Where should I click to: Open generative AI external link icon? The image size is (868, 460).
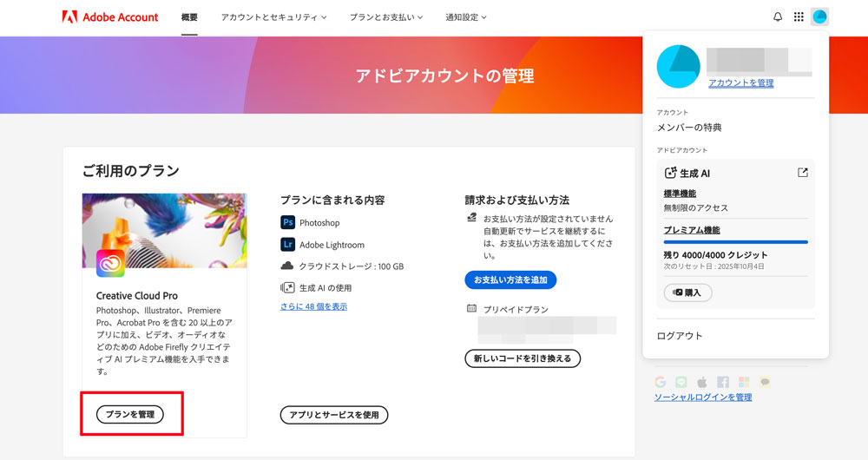(x=803, y=173)
